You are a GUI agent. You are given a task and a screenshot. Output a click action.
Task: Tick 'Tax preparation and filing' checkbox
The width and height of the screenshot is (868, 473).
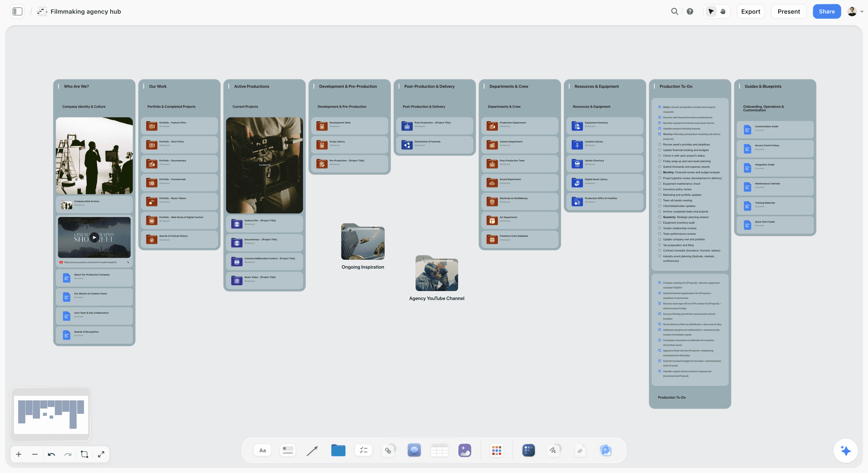(x=659, y=245)
